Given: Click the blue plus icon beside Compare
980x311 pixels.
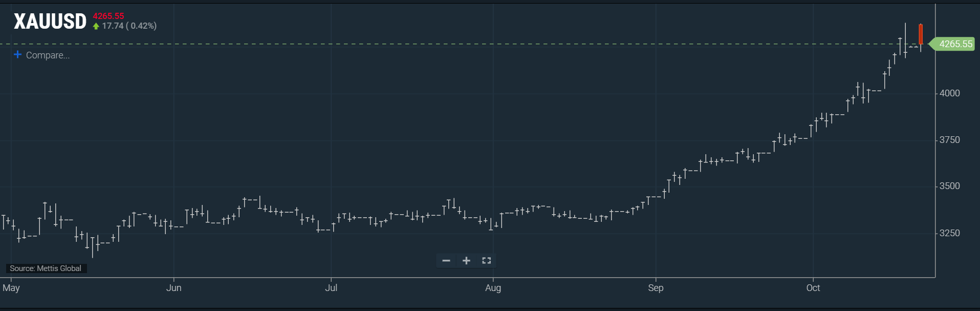Looking at the screenshot, I should pos(17,54).
